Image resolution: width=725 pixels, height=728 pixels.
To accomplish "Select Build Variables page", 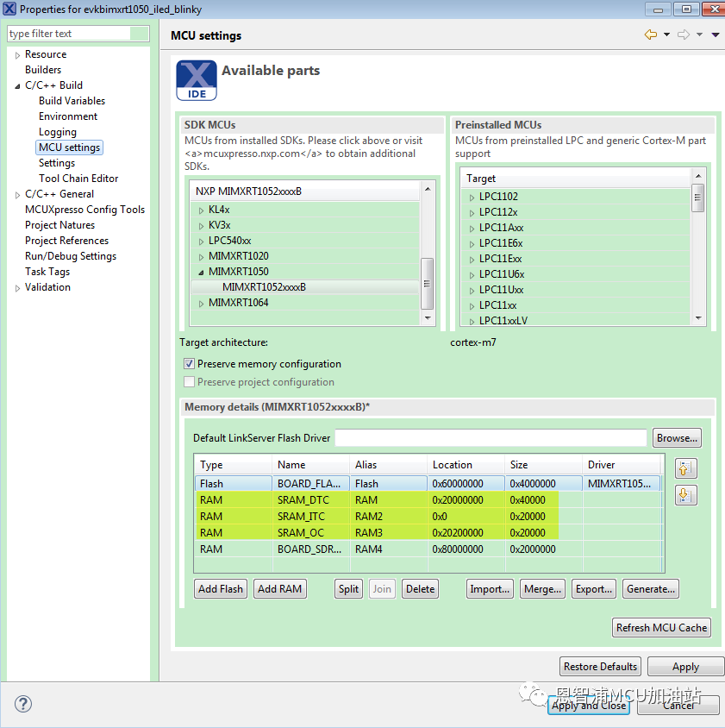I will click(x=72, y=101).
